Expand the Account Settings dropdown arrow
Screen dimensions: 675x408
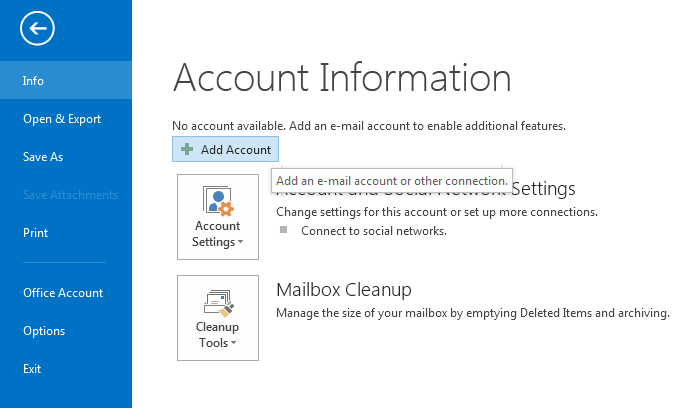(x=240, y=243)
